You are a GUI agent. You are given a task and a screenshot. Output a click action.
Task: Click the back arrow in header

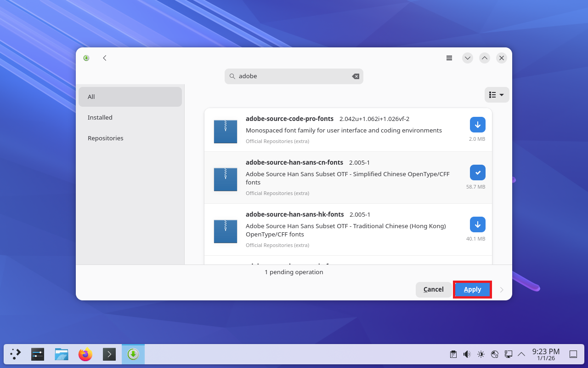coord(105,58)
